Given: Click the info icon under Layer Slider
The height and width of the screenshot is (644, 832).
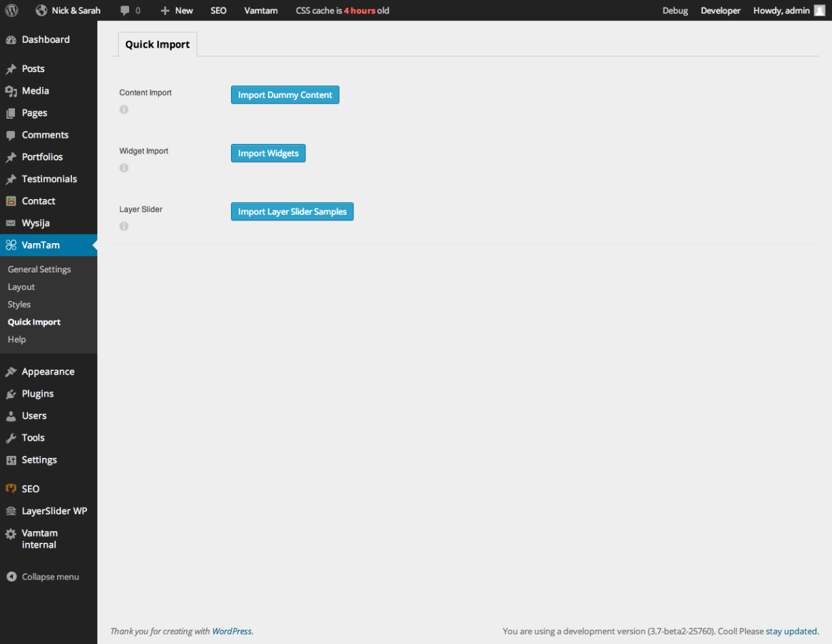Looking at the screenshot, I should pyautogui.click(x=124, y=226).
